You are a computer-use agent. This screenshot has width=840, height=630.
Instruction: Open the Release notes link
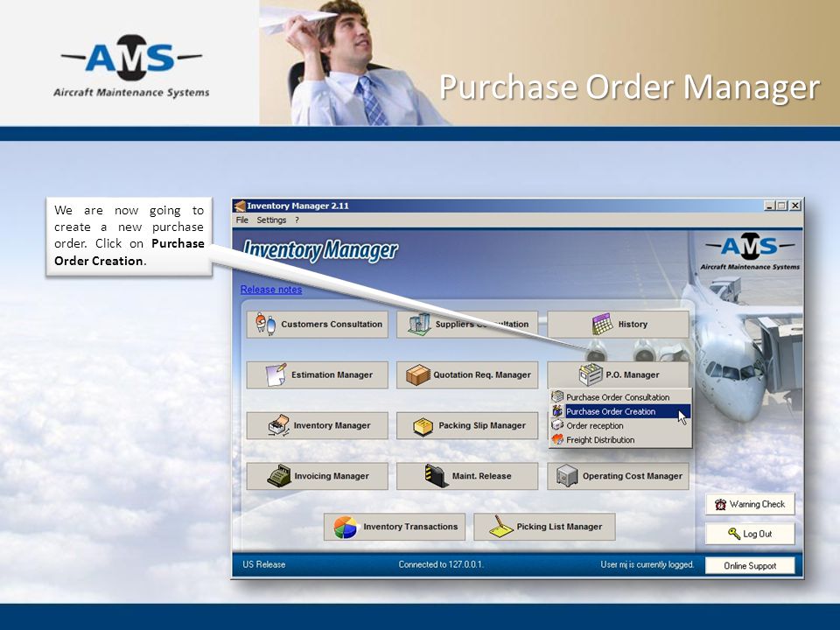pyautogui.click(x=271, y=290)
